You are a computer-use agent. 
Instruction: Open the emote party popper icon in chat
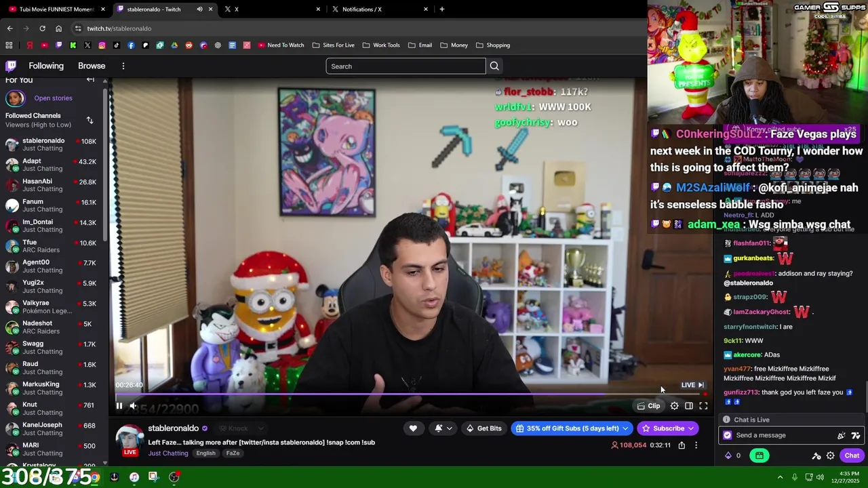[842, 435]
